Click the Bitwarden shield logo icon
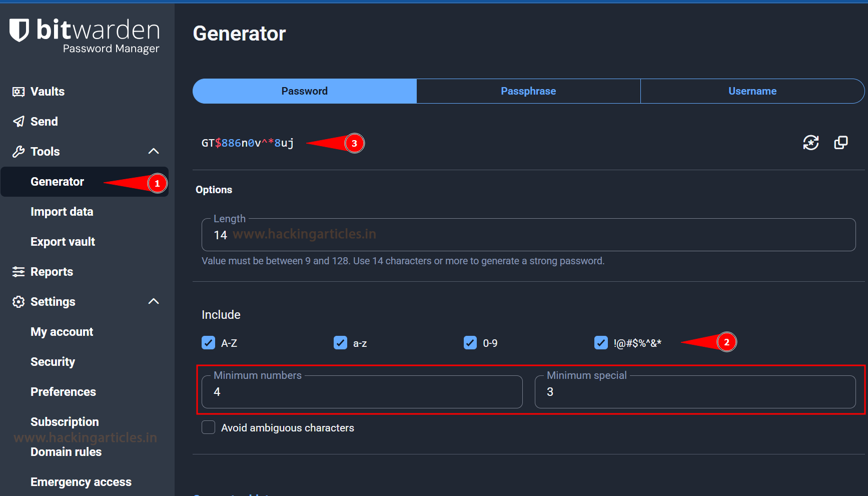868x496 pixels. tap(20, 31)
